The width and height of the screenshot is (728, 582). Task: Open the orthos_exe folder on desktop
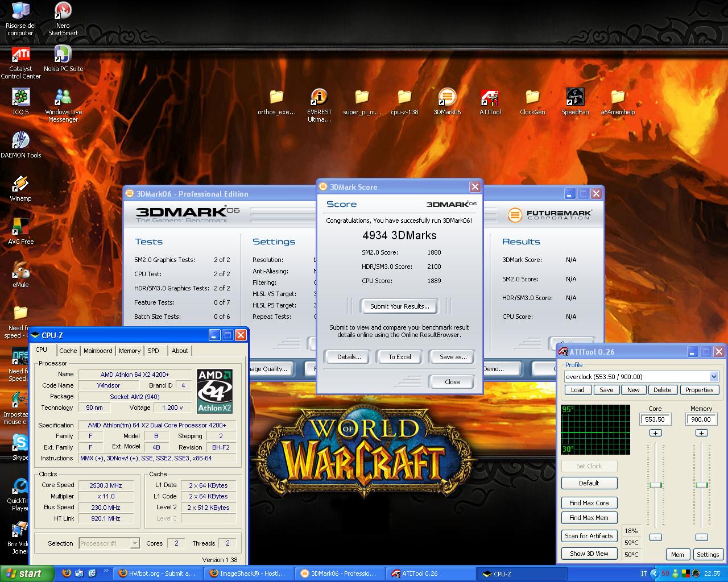coord(276,102)
